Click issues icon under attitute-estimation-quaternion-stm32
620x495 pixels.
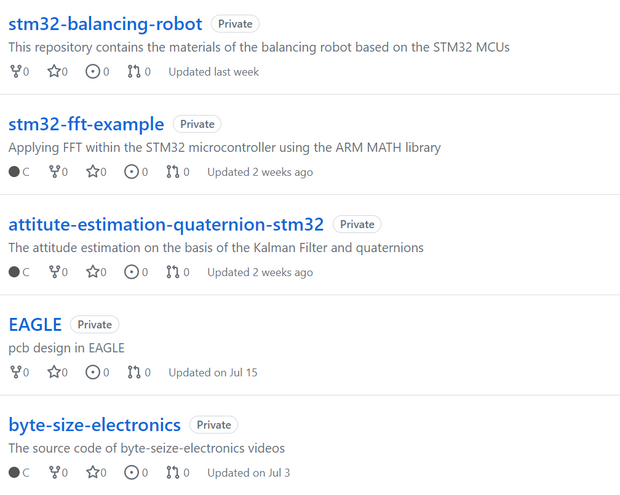coord(131,272)
